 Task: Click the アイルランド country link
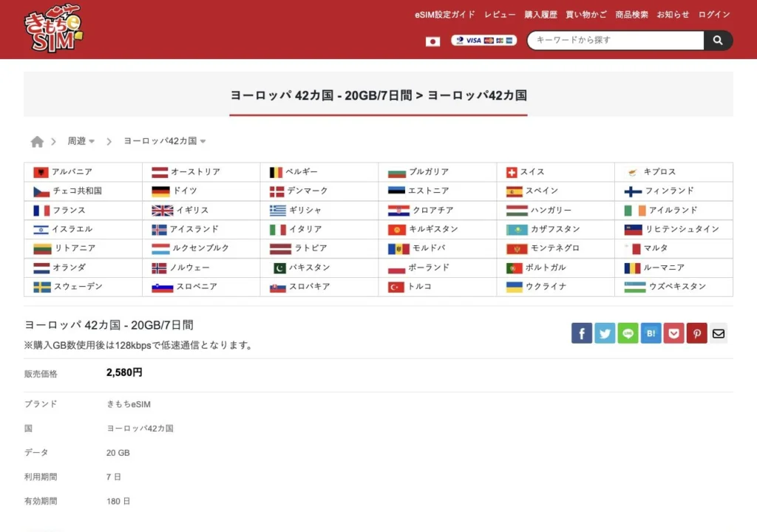[x=673, y=210]
